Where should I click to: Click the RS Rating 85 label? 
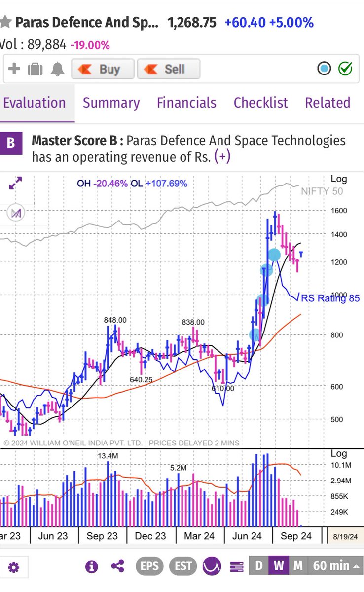point(330,298)
